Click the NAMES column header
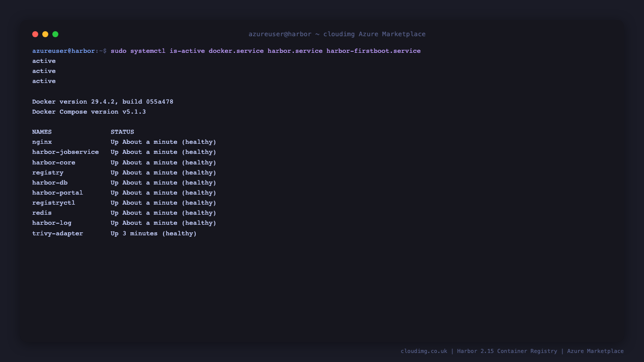Image resolution: width=644 pixels, height=362 pixels. (42, 132)
